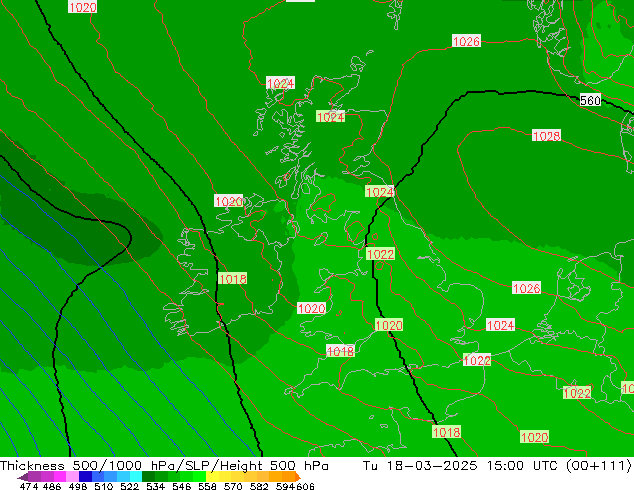This screenshot has width=634, height=490.
Task: Click the 1020 label northwest of Ireland
Action: pyautogui.click(x=228, y=201)
